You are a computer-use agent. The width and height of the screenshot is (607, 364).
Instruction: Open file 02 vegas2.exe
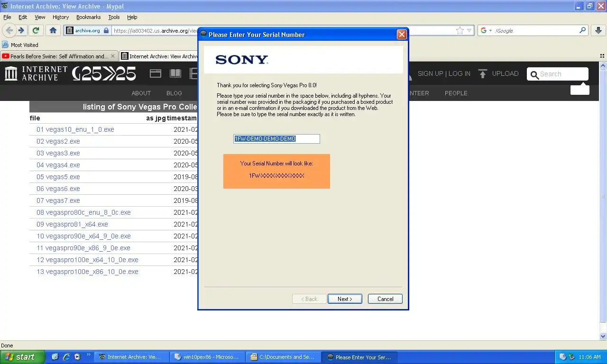58,141
